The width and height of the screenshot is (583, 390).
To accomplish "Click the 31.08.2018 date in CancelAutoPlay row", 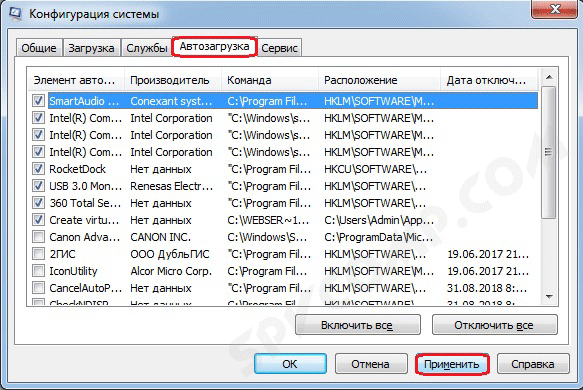I will tap(487, 288).
